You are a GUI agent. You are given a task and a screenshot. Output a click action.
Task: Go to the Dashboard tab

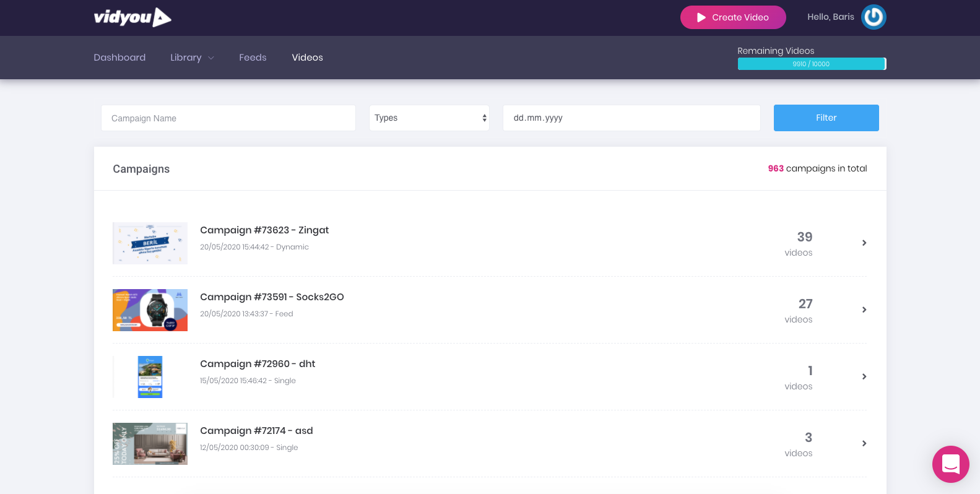[x=119, y=58]
